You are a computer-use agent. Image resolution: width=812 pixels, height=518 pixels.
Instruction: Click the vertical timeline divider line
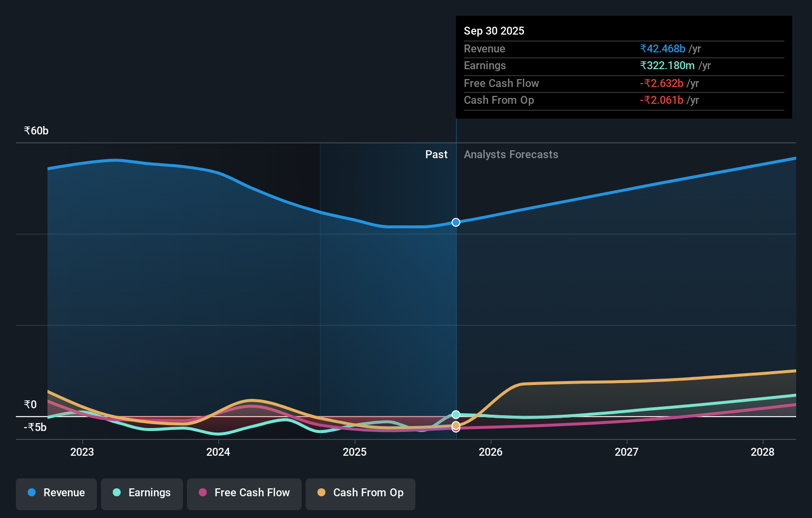(x=455, y=297)
